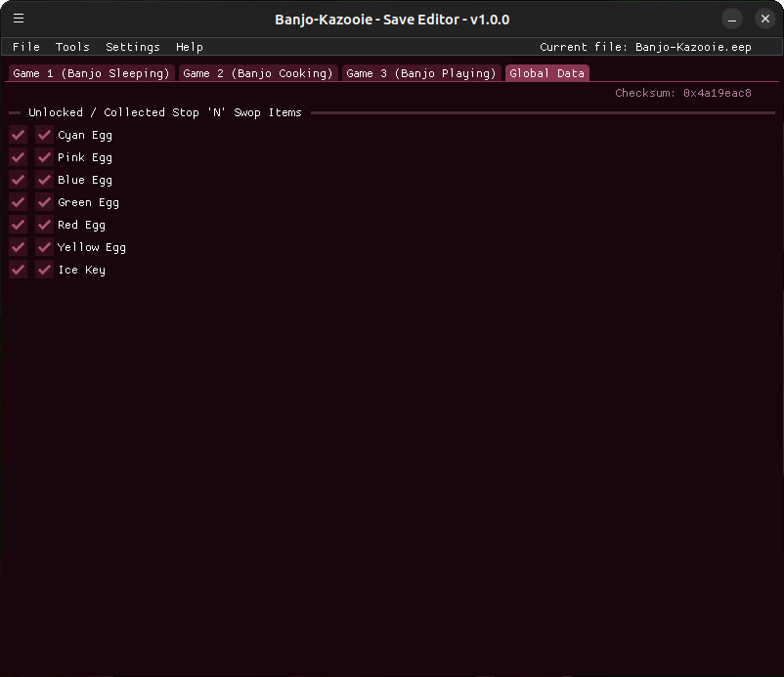The height and width of the screenshot is (677, 784).
Task: Toggle the collected checkbox for Ice Key
Action: (x=44, y=270)
